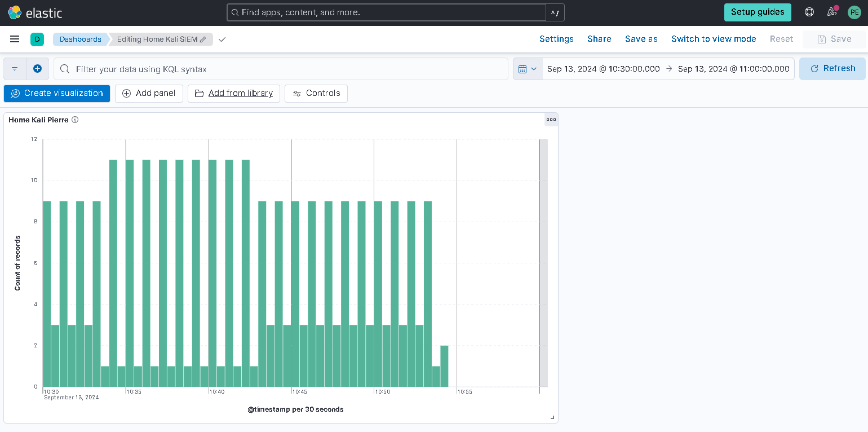The image size is (868, 432).
Task: Click the checkmark next to dashboard title
Action: (x=222, y=39)
